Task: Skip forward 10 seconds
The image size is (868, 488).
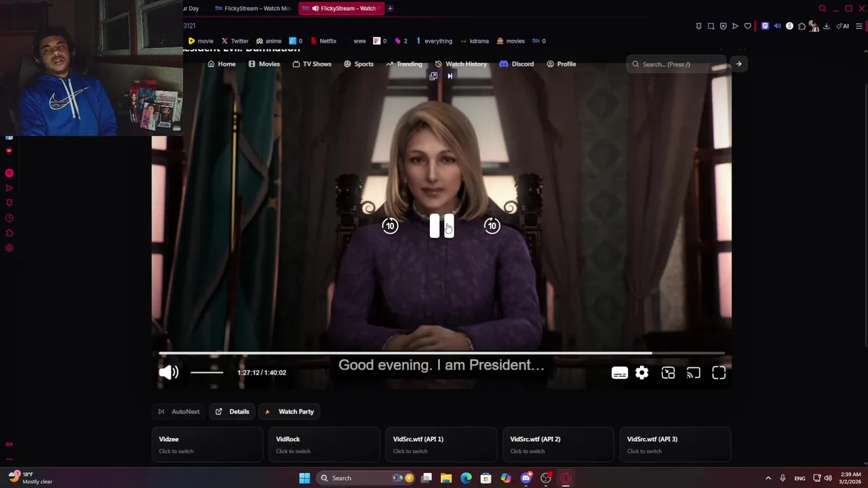Action: 492,226
